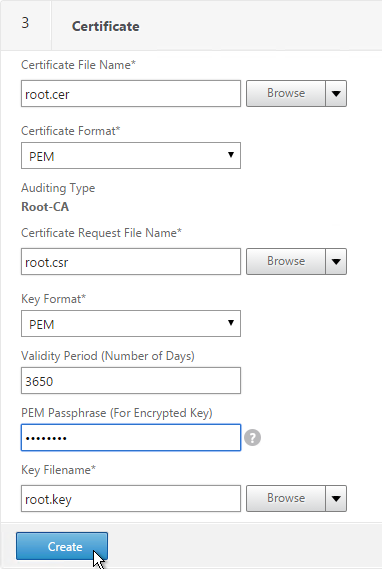Browse for the Certificate Request File

pyautogui.click(x=286, y=261)
